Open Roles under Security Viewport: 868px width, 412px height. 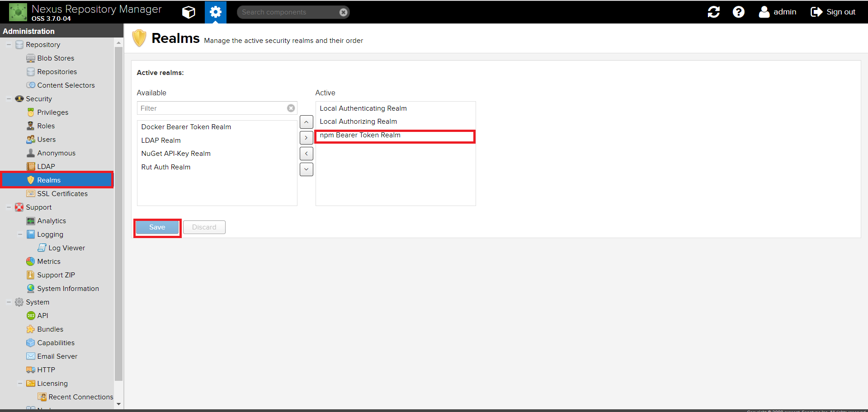coord(46,126)
